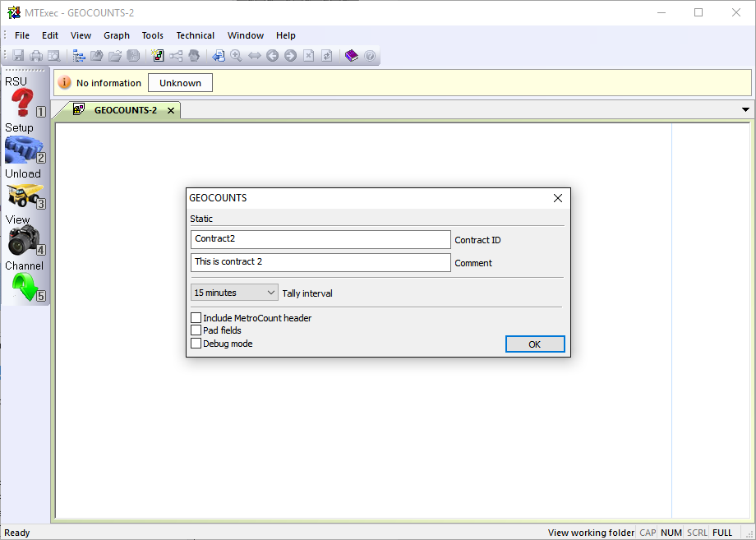Click the file tree toolbar icon
756x540 pixels.
[79, 56]
